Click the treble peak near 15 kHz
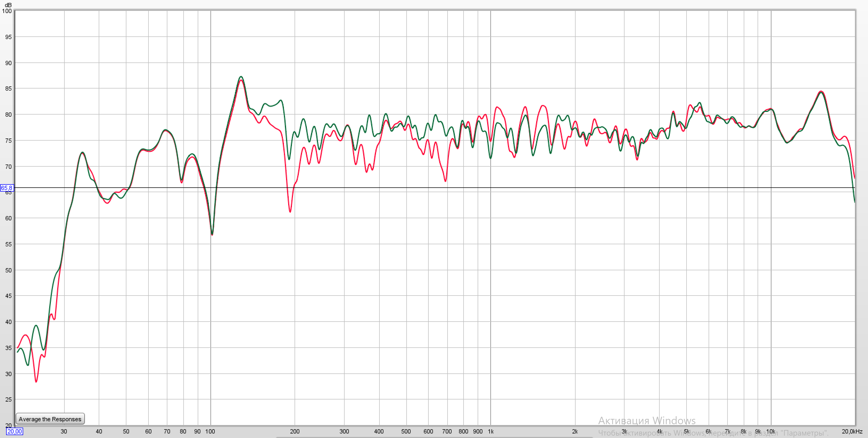 (821, 92)
